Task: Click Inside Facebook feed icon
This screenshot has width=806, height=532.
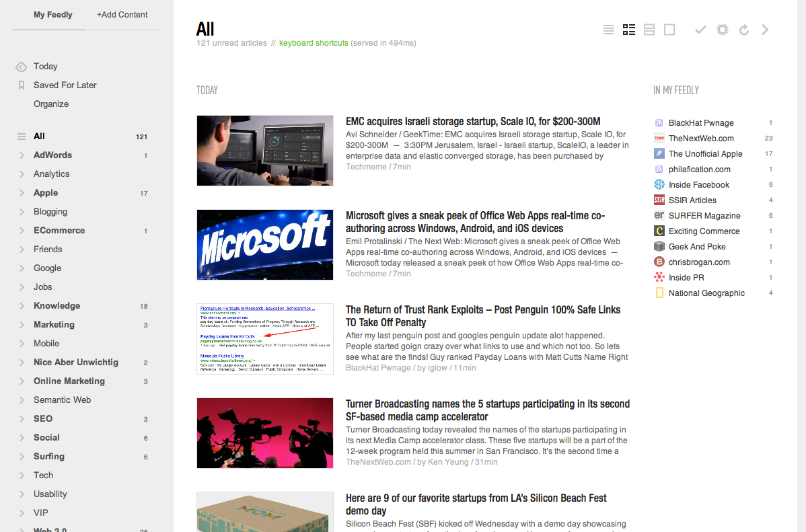Action: click(659, 184)
